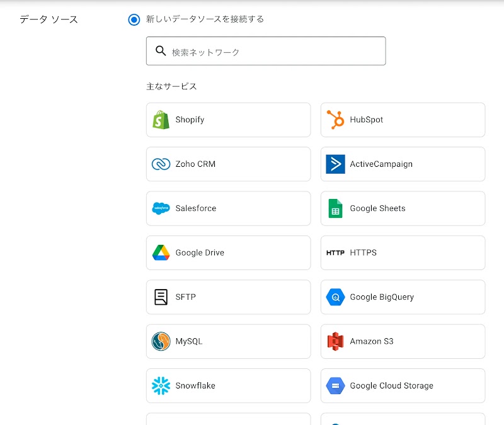The width and height of the screenshot is (504, 425).
Task: Click the Google BigQuery hexagon icon
Action: click(335, 297)
